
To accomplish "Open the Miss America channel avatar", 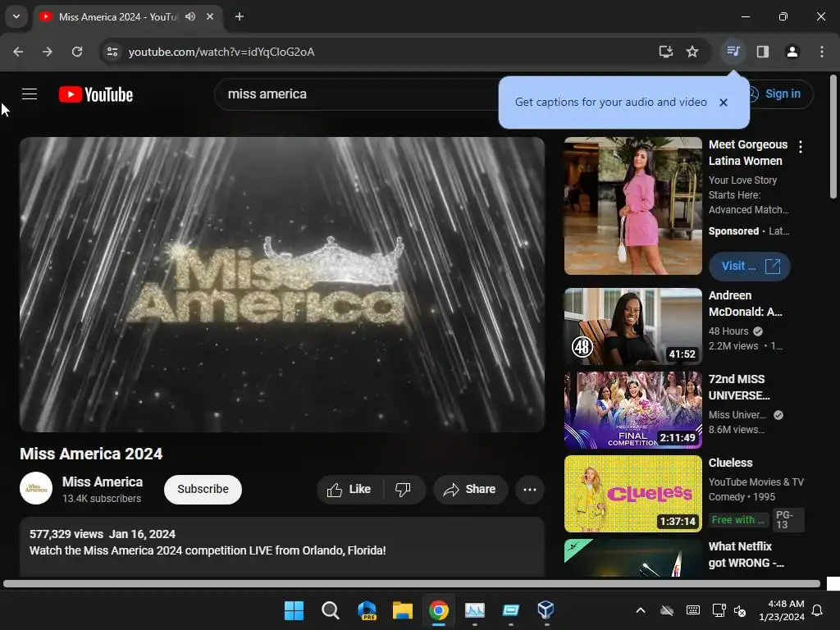I will [x=36, y=488].
